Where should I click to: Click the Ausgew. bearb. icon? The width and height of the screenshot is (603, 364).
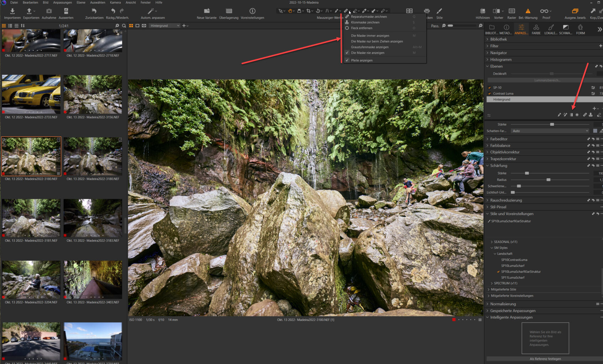click(575, 11)
